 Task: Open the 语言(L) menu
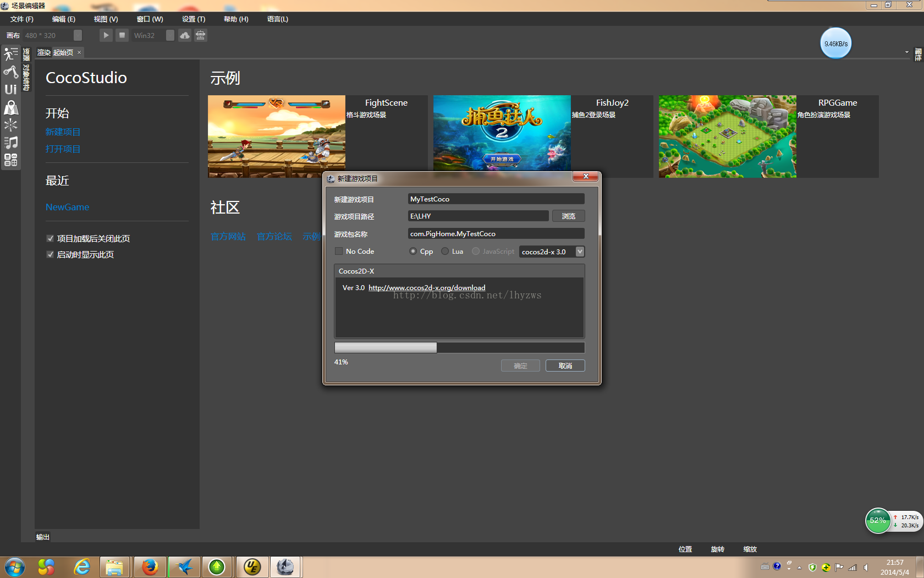(278, 19)
